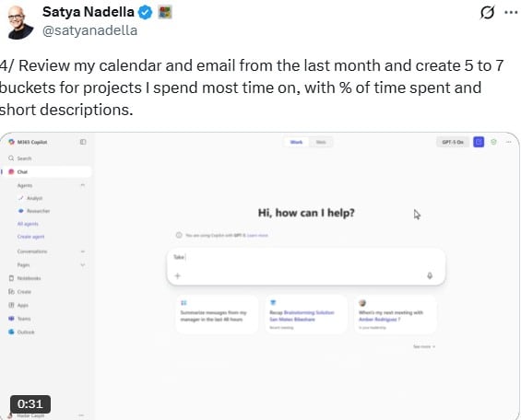Collapse the Agents section chevron
Viewport: 521px width, 420px height.
pos(83,185)
